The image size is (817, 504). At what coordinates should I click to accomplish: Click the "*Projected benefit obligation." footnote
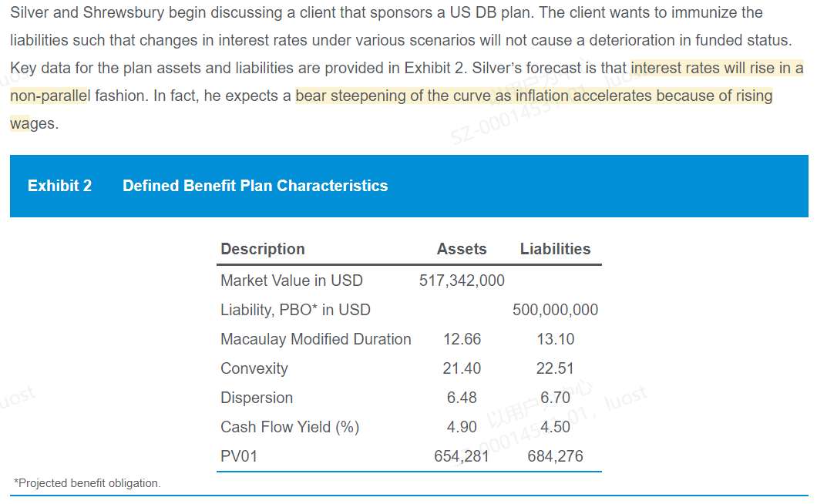(88, 483)
